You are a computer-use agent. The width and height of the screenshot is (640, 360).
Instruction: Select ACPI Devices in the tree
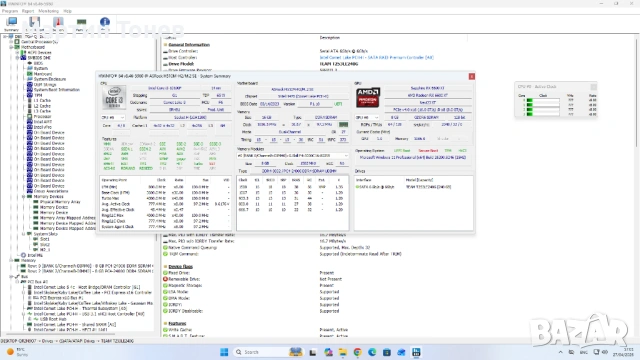[x=39, y=52]
